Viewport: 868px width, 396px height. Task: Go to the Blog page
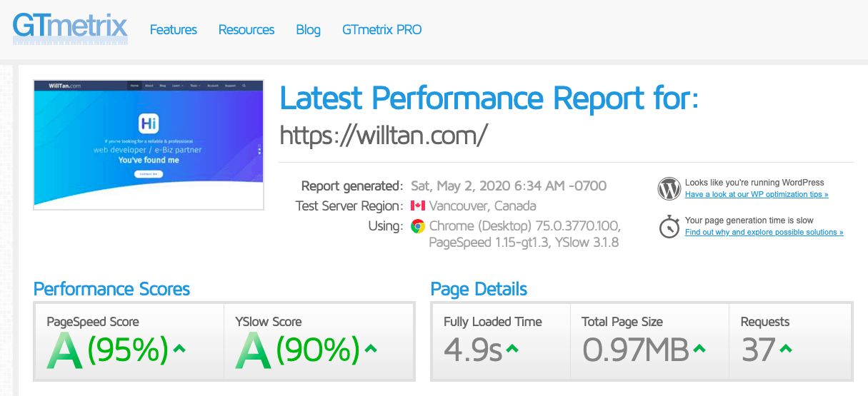click(x=308, y=30)
